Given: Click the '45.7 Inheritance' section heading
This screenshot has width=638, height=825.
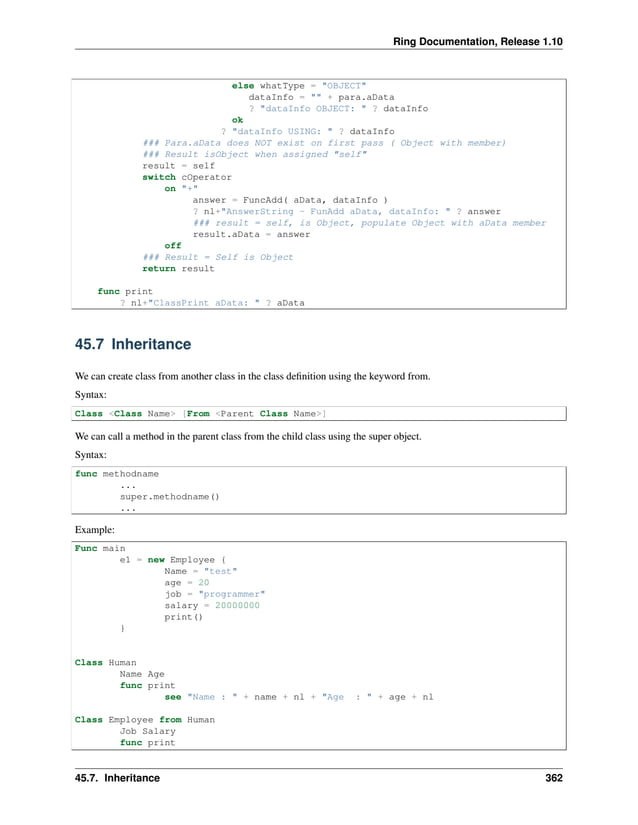Looking at the screenshot, I should pos(133,345).
